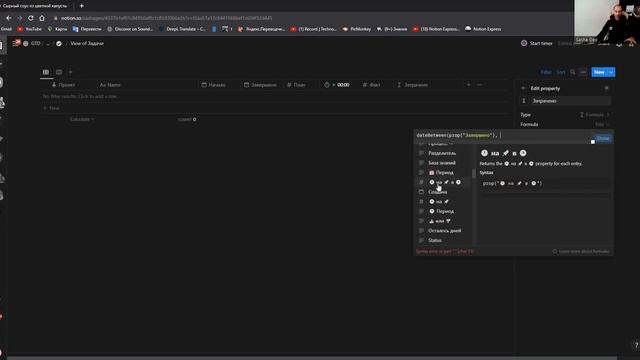The image size is (640, 360).
Task: Open the Calculate dropdown in table footer
Action: pyautogui.click(x=82, y=119)
